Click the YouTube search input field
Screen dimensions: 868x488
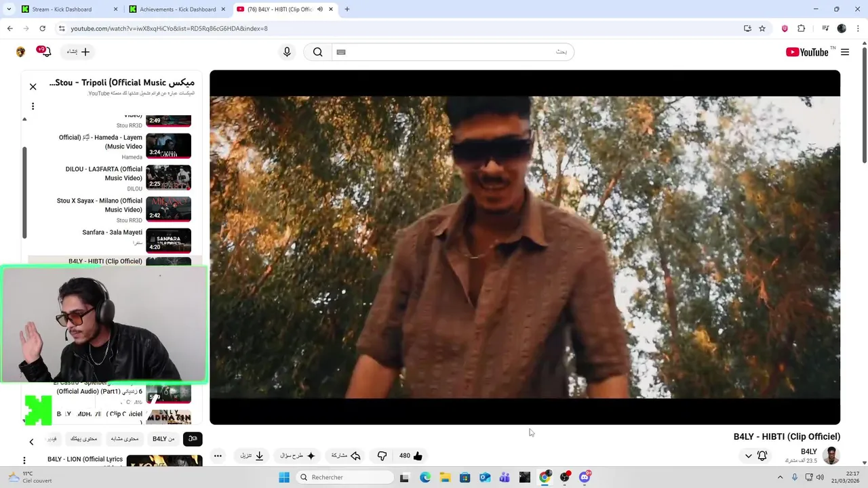(x=452, y=52)
